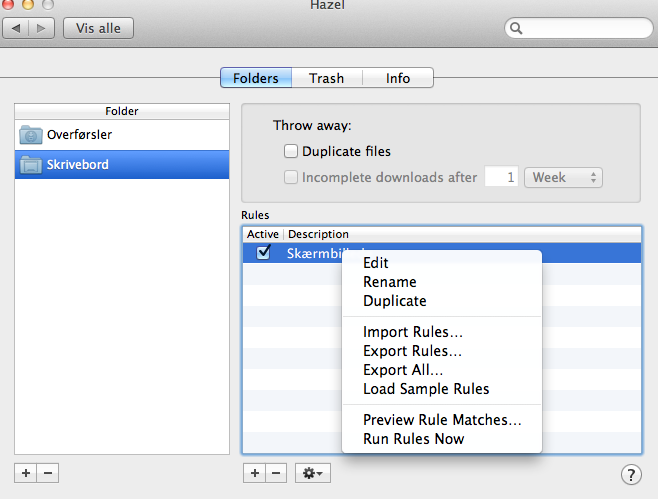Select Export All… menu entry

[x=442, y=369]
